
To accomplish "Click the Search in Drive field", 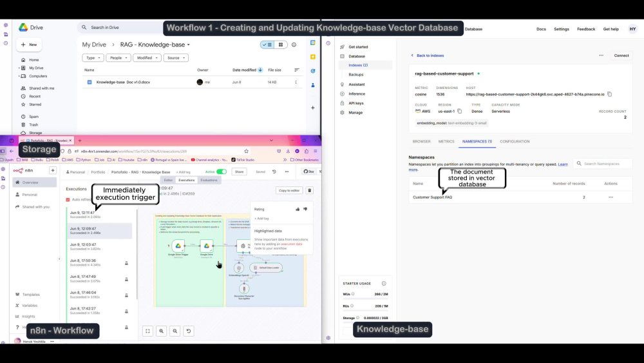I will click(x=121, y=28).
